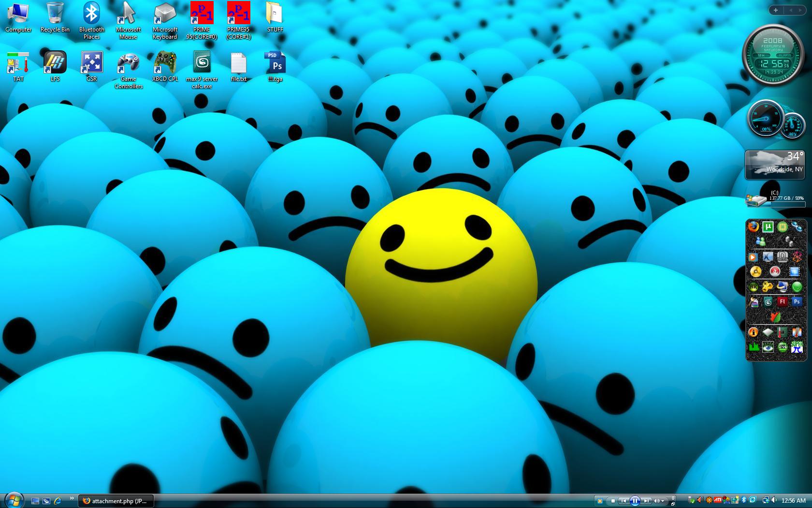Launch Photoshop from the sidebar launcher
This screenshot has width=812, height=508.
tap(797, 302)
